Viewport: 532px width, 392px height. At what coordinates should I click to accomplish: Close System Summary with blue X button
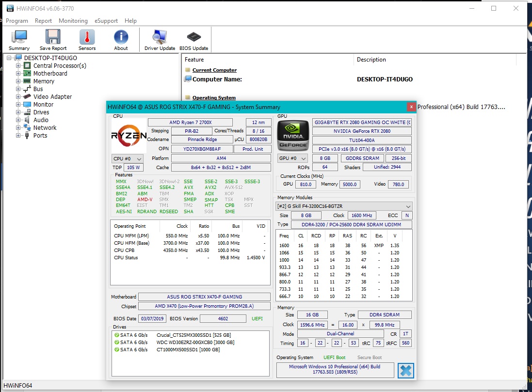point(405,370)
